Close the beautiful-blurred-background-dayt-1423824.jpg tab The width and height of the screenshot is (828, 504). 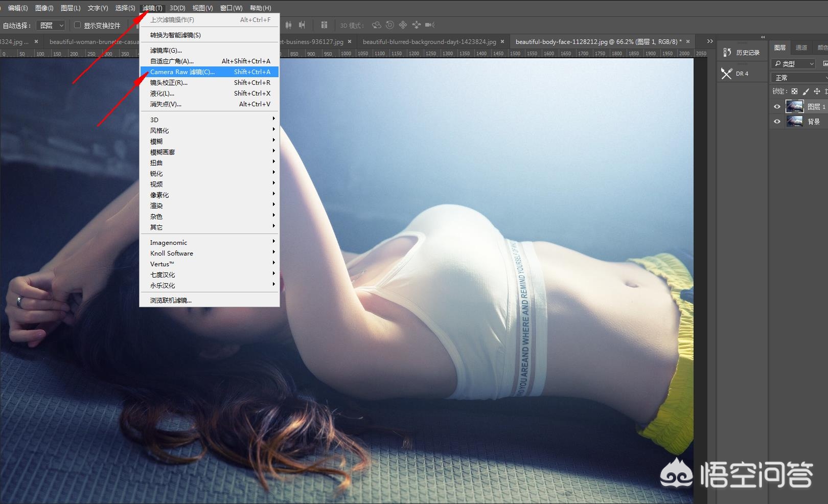(502, 42)
